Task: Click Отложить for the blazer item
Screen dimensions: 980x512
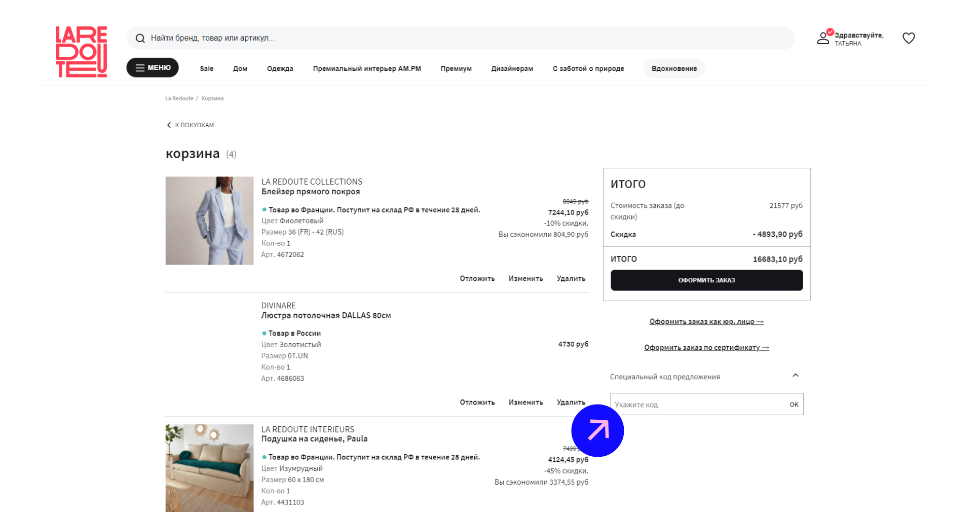Action: [x=477, y=278]
